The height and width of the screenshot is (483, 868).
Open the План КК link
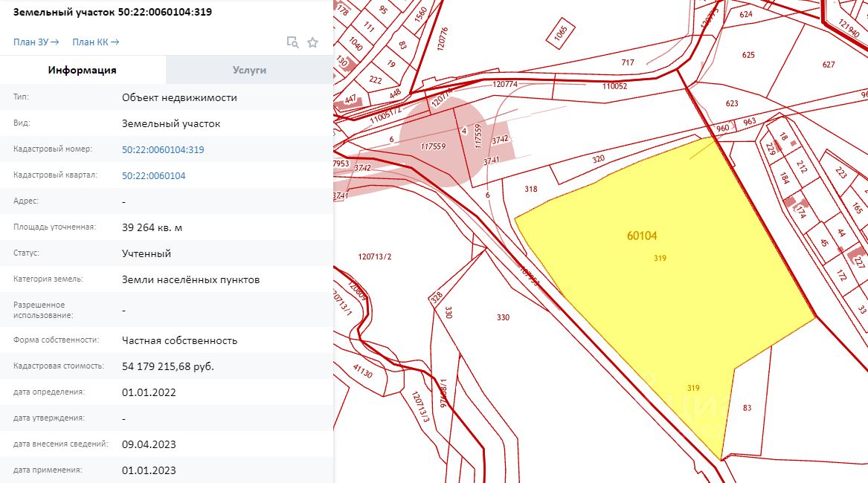pyautogui.click(x=96, y=42)
